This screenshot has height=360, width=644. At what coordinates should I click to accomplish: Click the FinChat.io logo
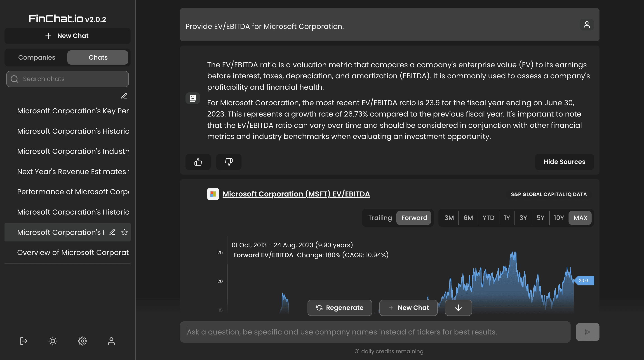coord(56,19)
